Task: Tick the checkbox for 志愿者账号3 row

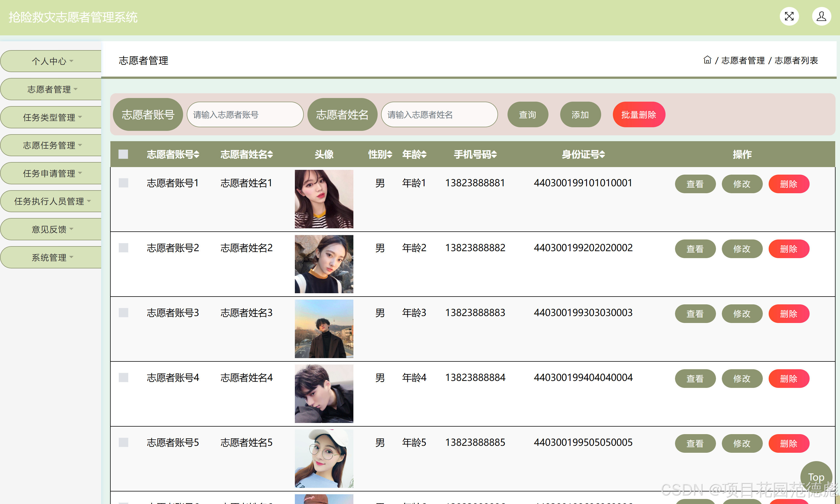Action: 123,313
